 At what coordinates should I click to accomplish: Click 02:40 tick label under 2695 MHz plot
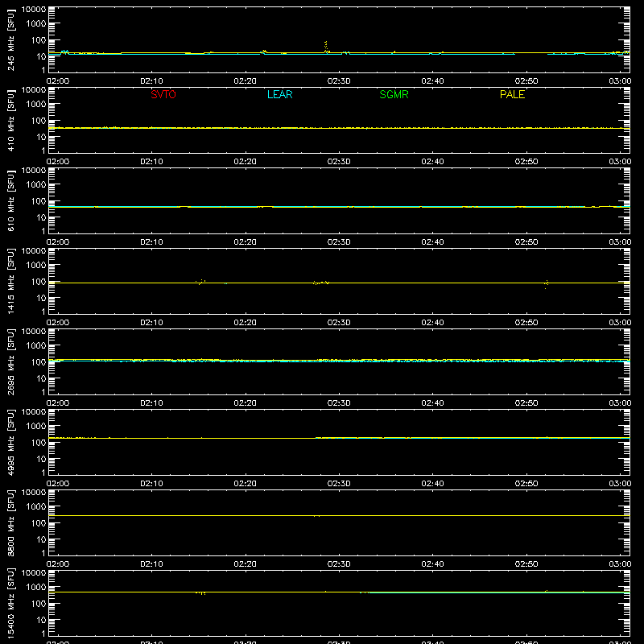[x=432, y=403]
